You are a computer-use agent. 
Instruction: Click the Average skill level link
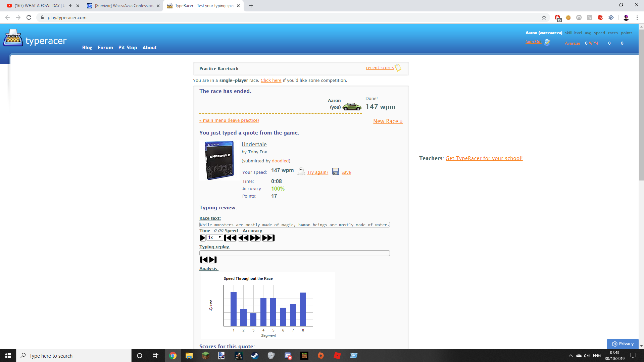coord(573,43)
